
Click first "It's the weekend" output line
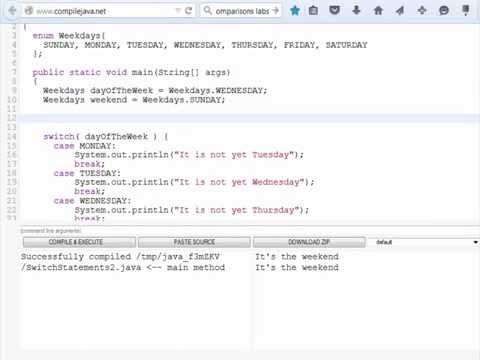(x=297, y=257)
